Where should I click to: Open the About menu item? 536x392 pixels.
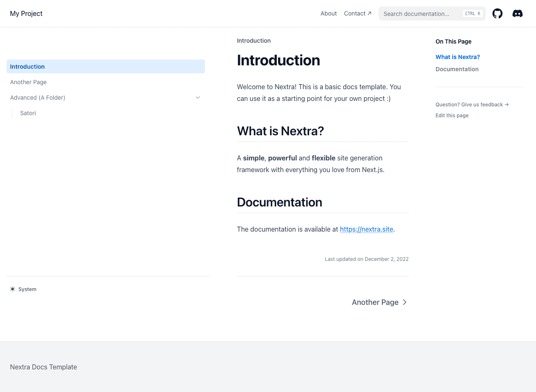(x=328, y=13)
